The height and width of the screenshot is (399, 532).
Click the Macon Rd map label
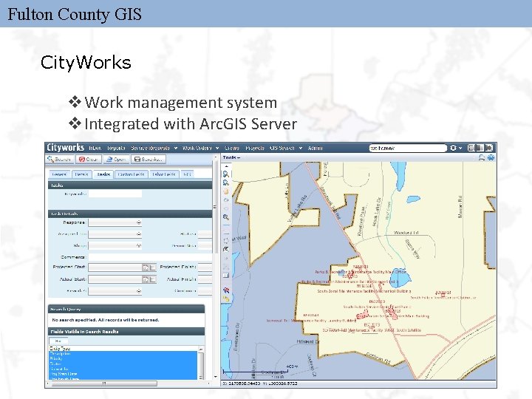[460, 206]
